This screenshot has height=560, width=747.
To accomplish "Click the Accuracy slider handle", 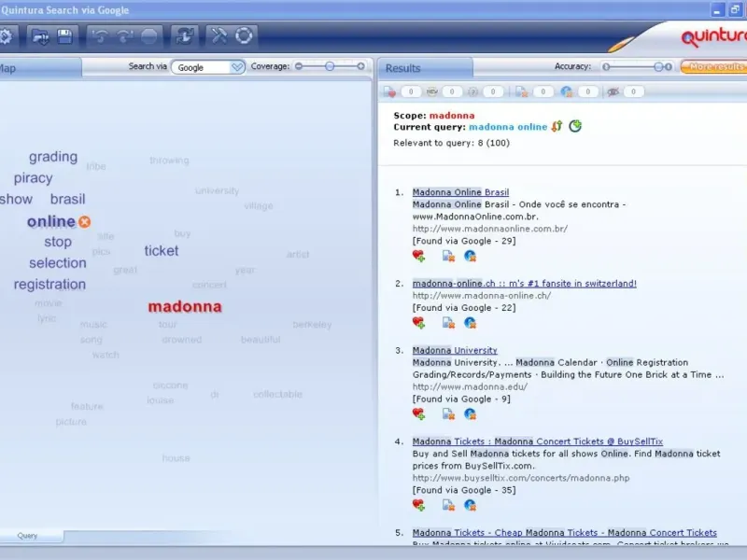I will tap(659, 67).
